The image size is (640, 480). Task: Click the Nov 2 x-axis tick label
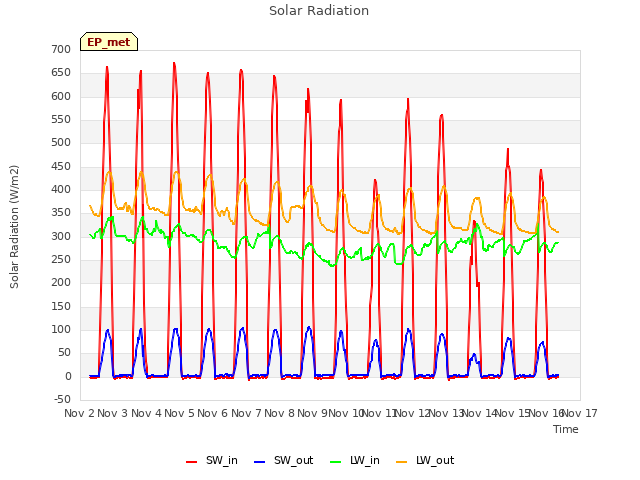click(x=79, y=413)
